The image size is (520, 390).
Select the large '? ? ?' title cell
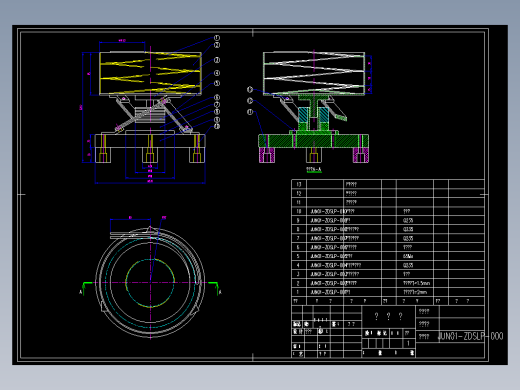click(389, 316)
